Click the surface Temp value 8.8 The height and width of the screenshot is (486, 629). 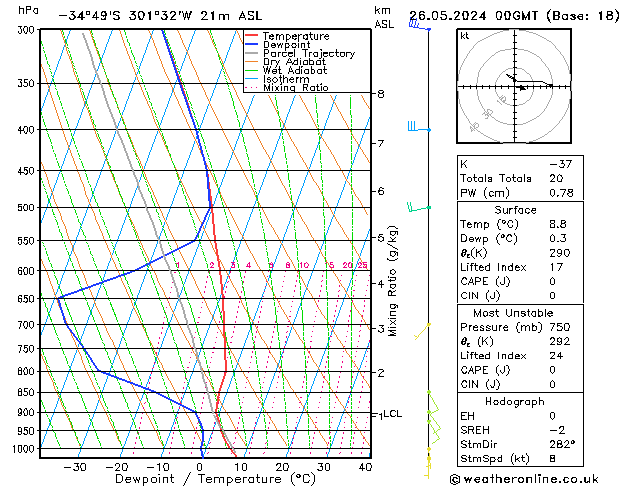558,224
